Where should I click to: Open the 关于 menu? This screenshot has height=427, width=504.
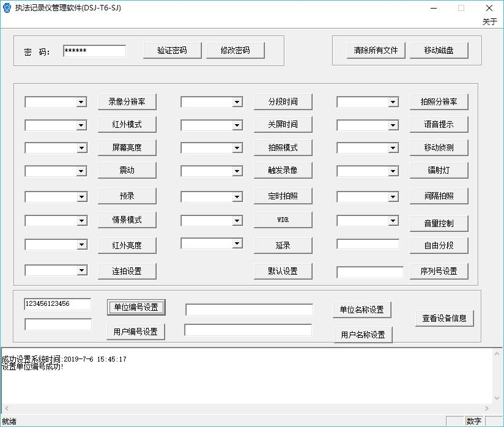pos(489,21)
